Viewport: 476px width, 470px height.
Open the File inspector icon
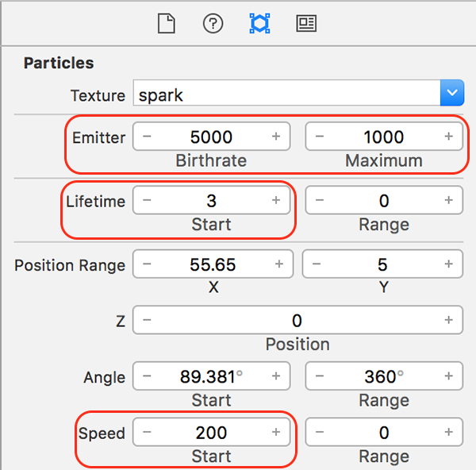click(x=167, y=23)
